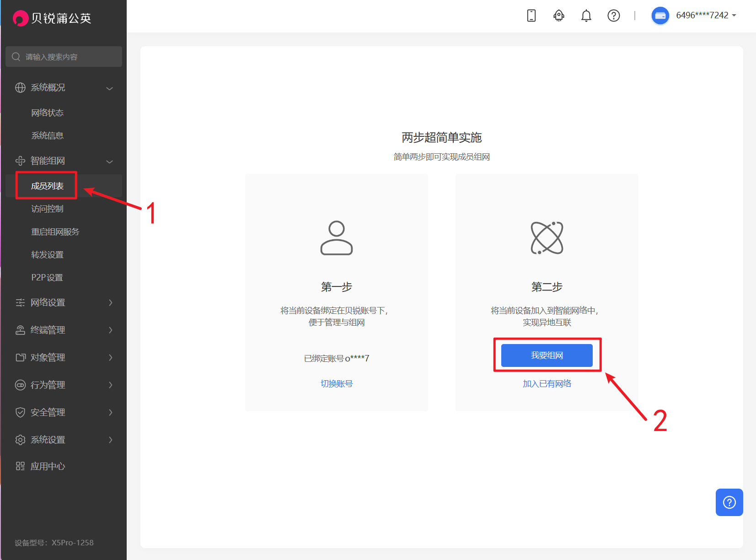Click 切换账号 link

point(337,383)
